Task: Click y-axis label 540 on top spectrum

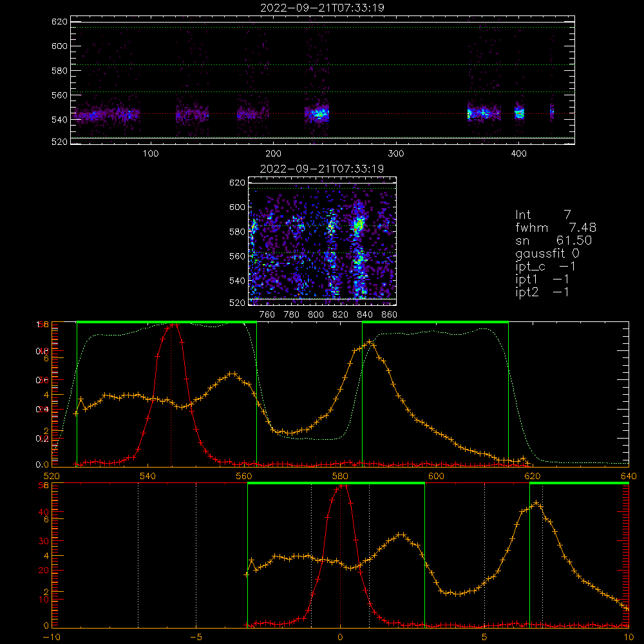Action: coord(59,120)
